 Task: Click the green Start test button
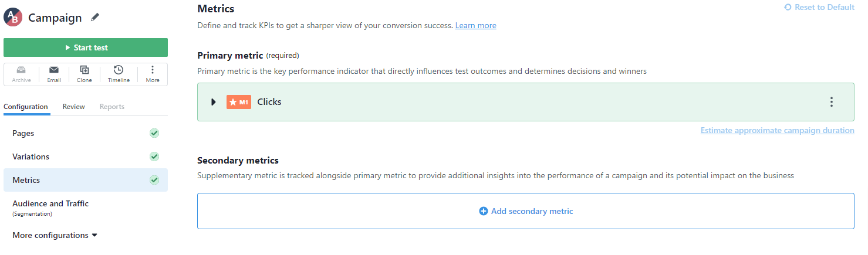coord(86,47)
